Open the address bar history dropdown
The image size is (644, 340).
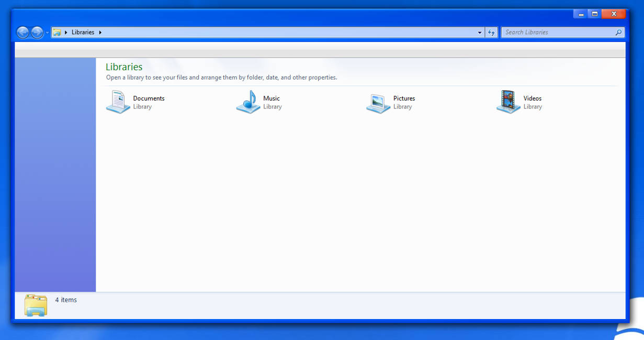click(480, 32)
